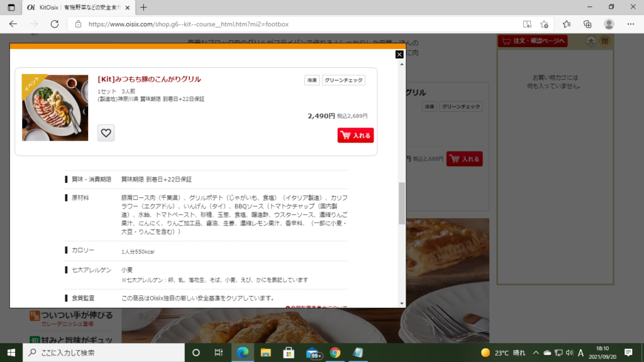Add to cart on the background page
This screenshot has height=362, width=644.
pyautogui.click(x=465, y=159)
